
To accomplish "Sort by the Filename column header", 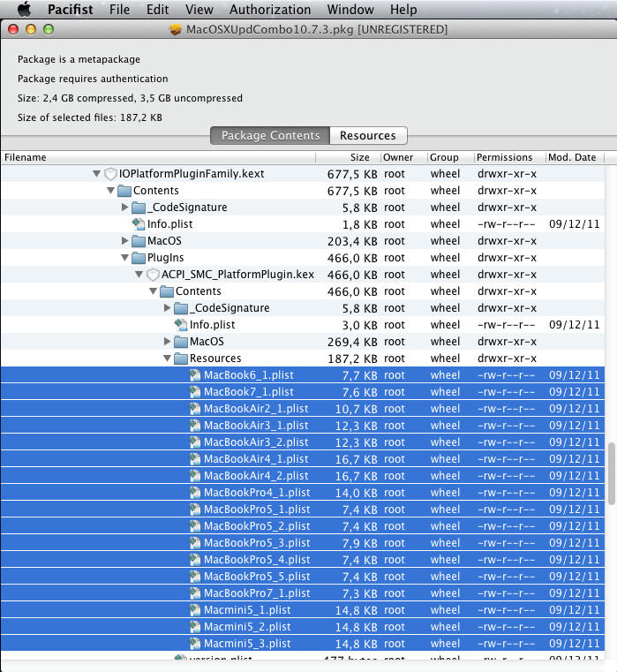I will click(x=158, y=157).
